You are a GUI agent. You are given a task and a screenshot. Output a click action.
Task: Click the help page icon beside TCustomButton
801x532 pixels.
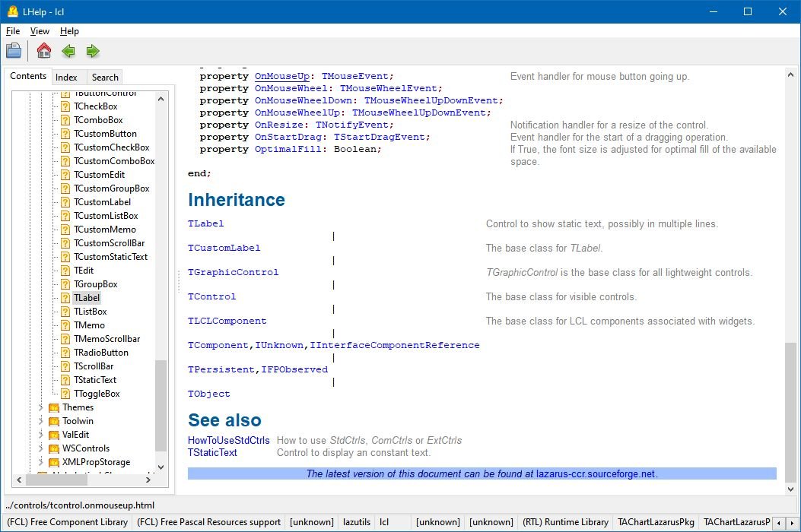(x=65, y=134)
